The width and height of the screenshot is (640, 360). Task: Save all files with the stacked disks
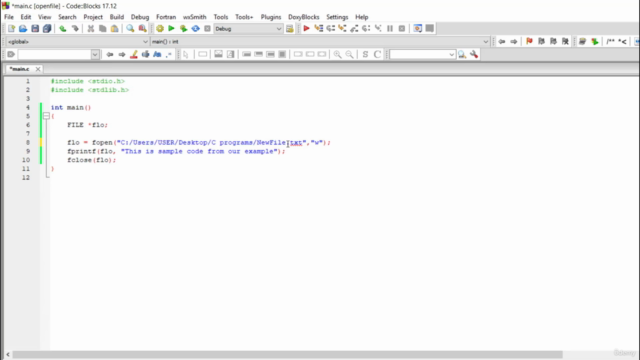click(x=47, y=29)
